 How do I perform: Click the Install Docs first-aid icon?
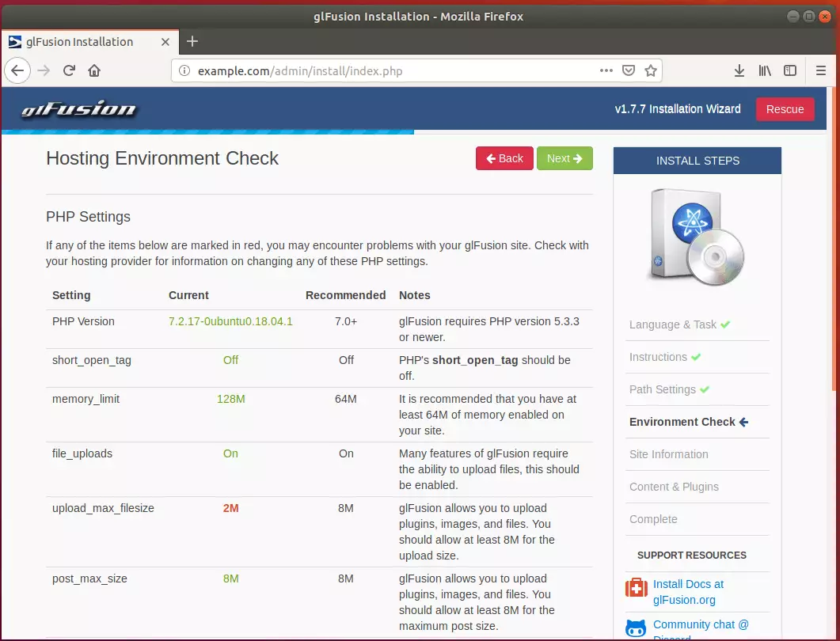click(x=637, y=588)
